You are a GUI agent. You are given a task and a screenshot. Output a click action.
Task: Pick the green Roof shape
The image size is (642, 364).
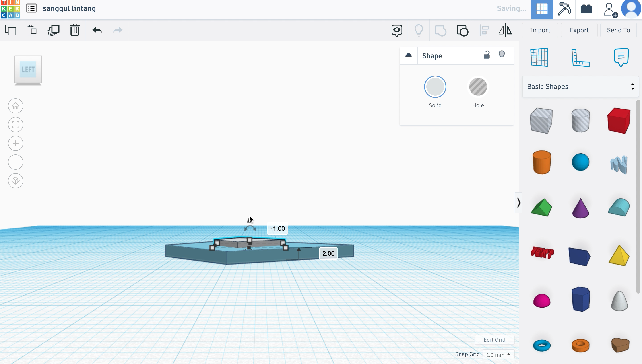[541, 207]
